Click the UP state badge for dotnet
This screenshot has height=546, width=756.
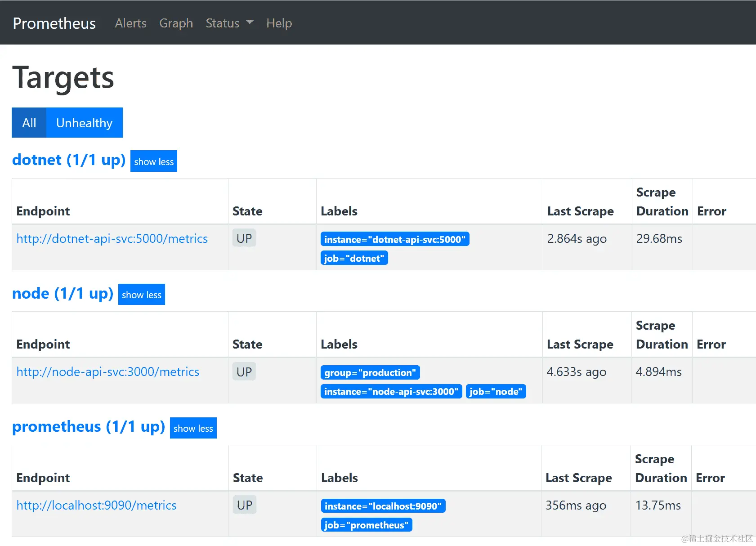(244, 238)
